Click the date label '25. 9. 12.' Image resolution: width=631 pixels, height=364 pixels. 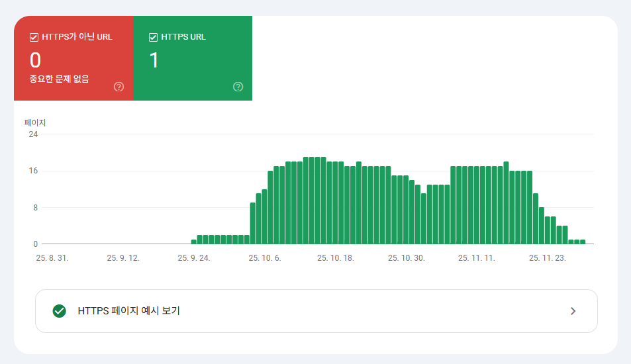coord(123,258)
